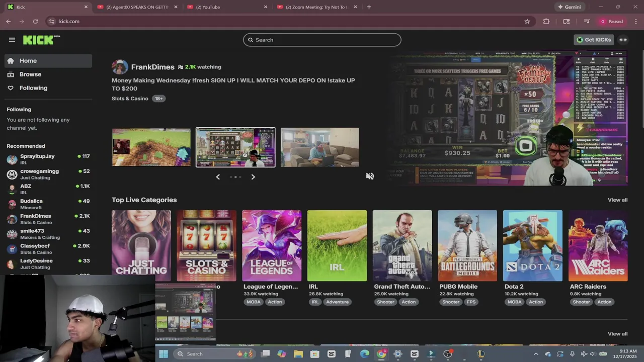644x362 pixels.
Task: Open the Dota 2 category card
Action: pyautogui.click(x=533, y=245)
